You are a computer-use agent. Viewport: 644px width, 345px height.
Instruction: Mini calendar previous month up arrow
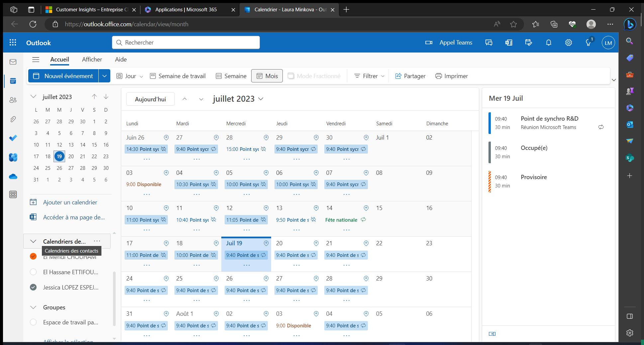[x=94, y=97]
